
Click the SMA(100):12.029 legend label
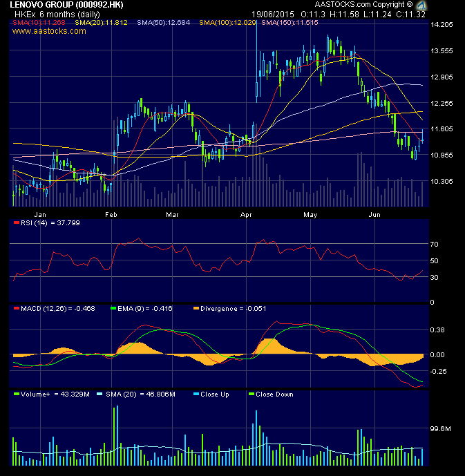click(x=227, y=23)
